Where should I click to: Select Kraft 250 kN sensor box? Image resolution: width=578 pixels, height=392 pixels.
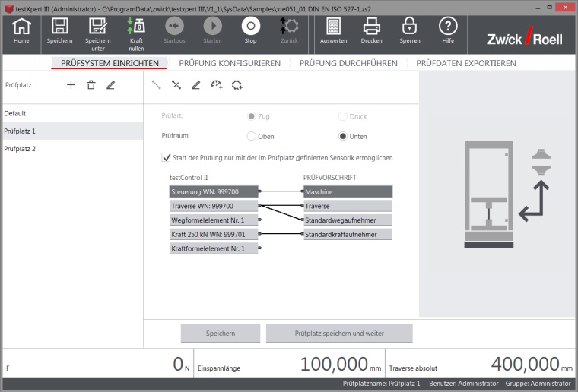pyautogui.click(x=214, y=234)
